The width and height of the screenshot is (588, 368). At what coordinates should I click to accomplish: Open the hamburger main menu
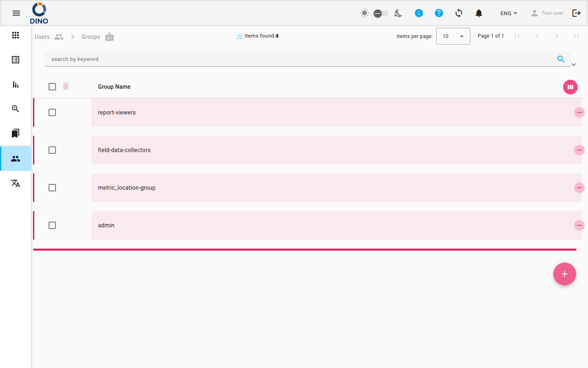tap(16, 13)
